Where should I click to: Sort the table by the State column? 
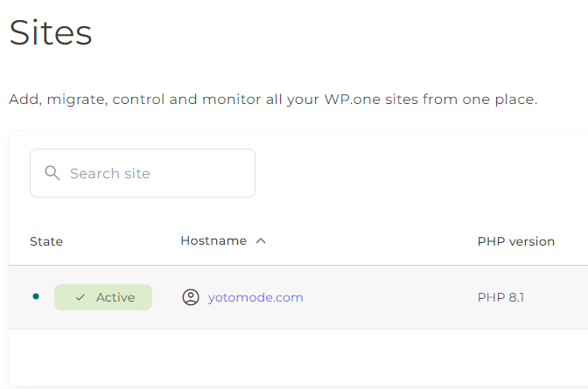[46, 241]
